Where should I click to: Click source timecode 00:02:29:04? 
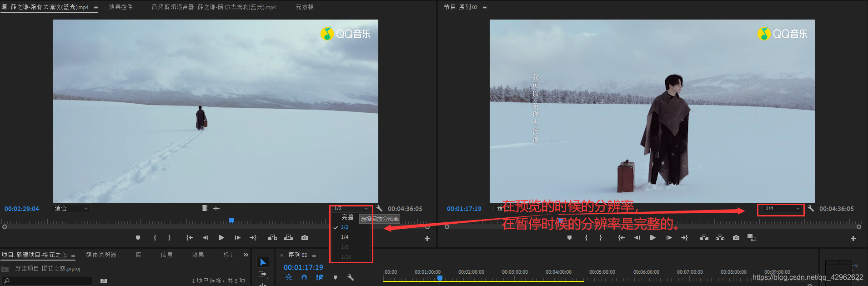(x=22, y=209)
